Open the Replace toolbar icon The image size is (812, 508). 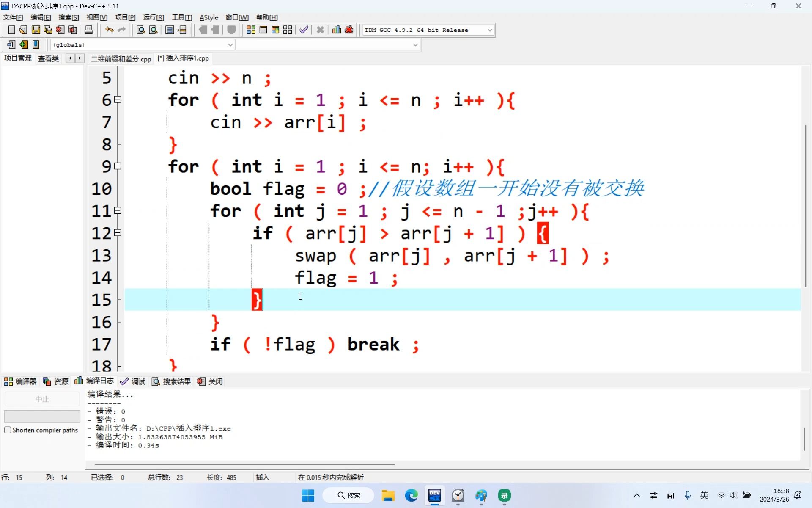[154, 30]
